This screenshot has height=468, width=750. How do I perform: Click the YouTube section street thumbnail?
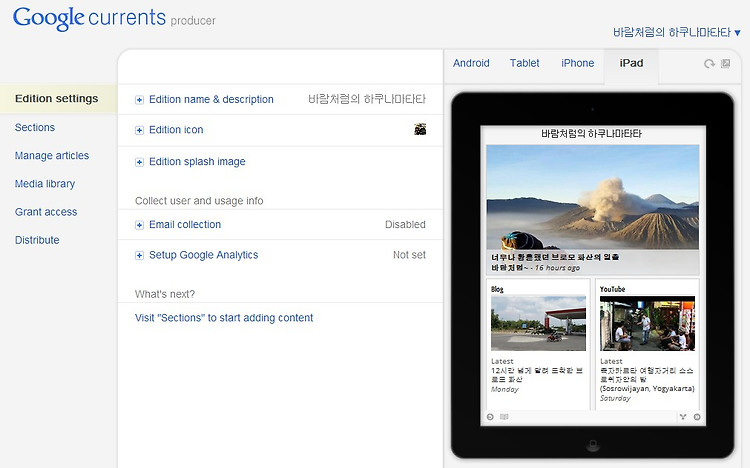click(x=647, y=323)
